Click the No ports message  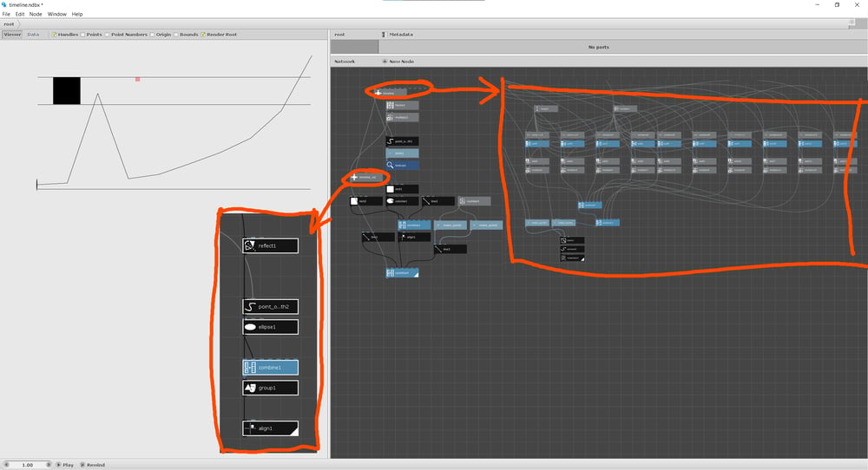[598, 47]
